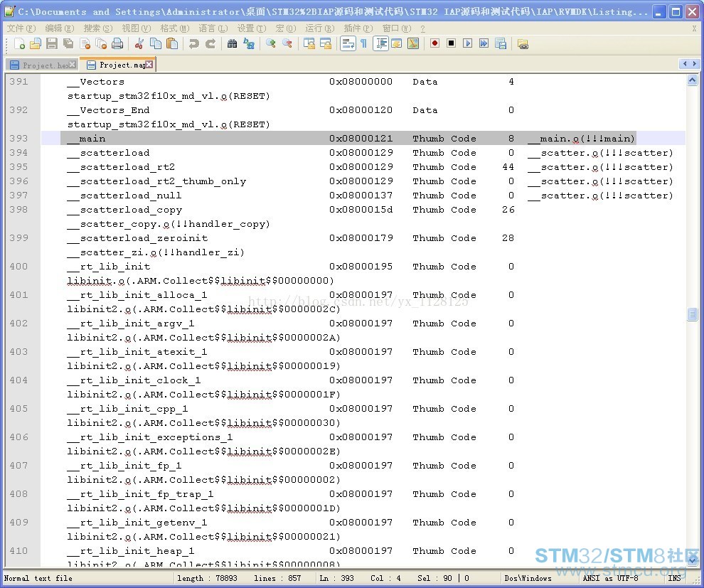This screenshot has height=588, width=704.
Task: Switch to the Project.hex tab
Action: (x=40, y=65)
